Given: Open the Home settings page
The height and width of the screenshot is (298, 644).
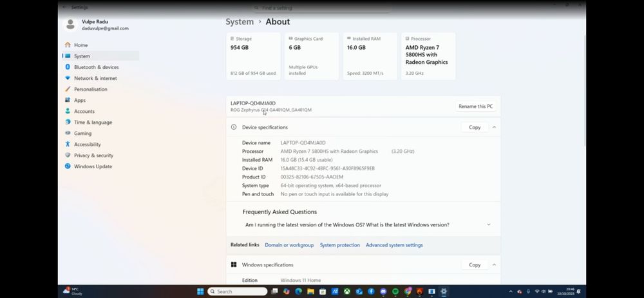Looking at the screenshot, I should click(80, 45).
